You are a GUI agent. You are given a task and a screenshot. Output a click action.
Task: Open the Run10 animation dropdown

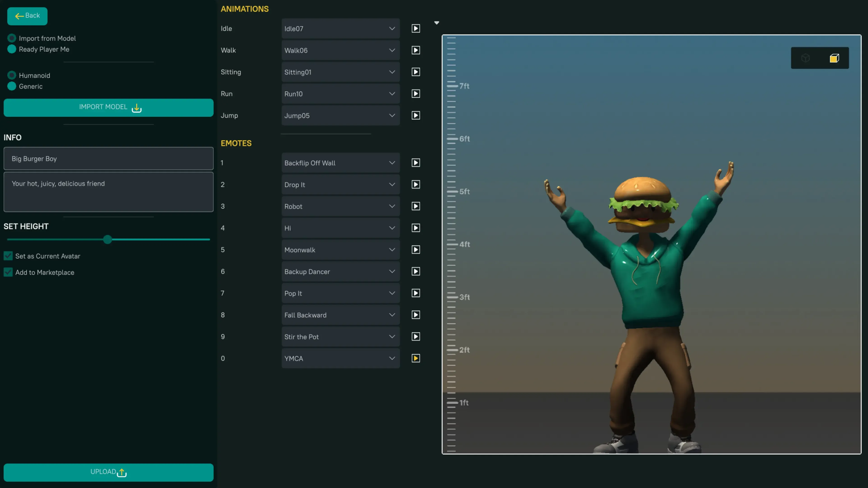point(340,94)
